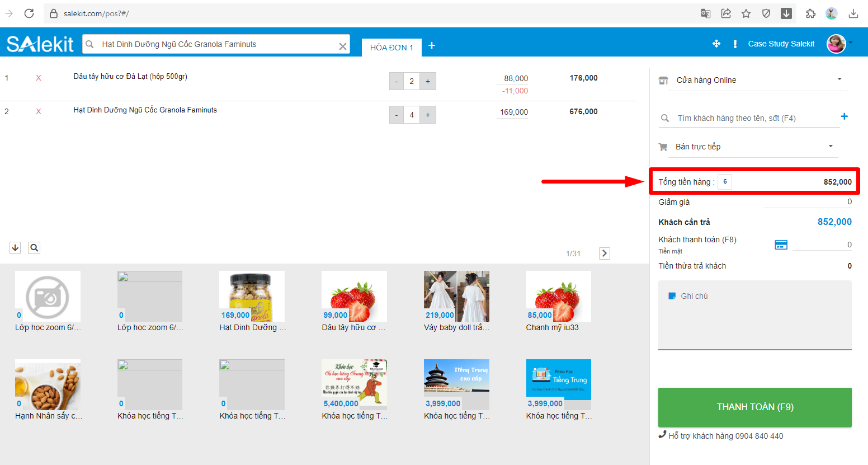Click the customer search input field

749,118
